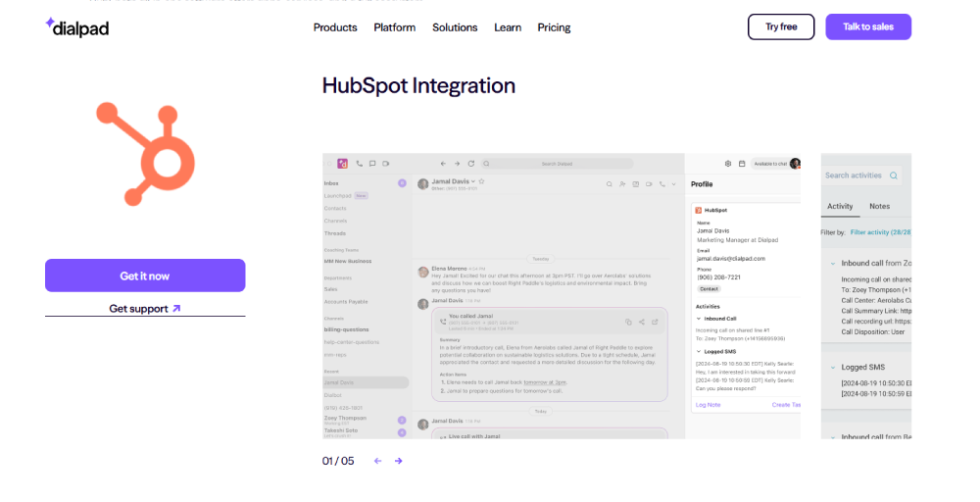Click the Log Note link
The image size is (980, 502).
[x=709, y=405]
